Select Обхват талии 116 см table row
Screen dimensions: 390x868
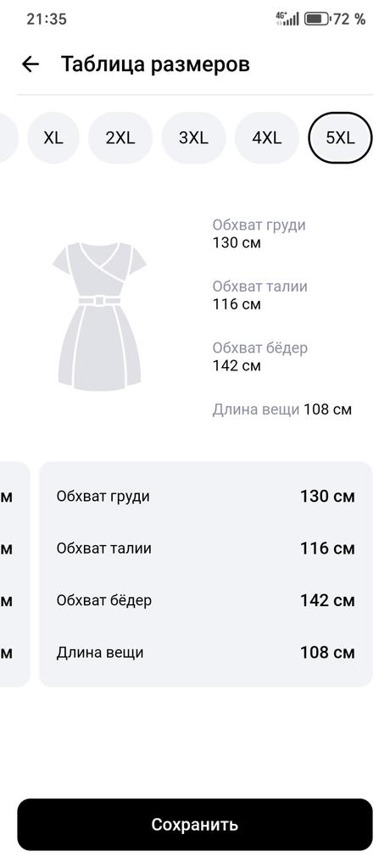click(205, 548)
